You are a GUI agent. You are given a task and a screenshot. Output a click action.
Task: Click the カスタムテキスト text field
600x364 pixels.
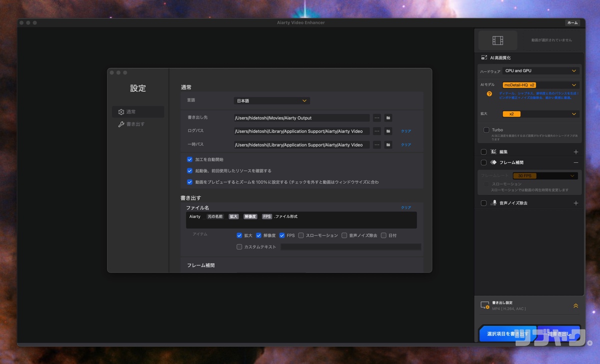pos(350,247)
